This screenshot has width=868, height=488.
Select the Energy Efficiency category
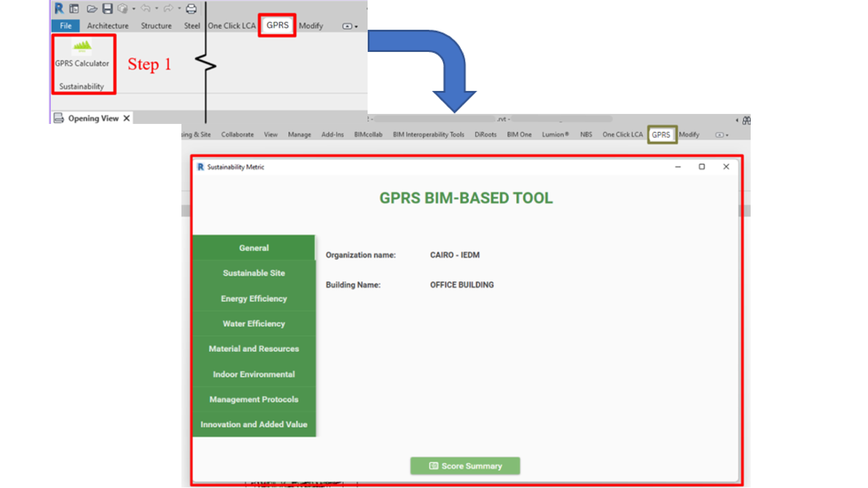click(x=254, y=298)
